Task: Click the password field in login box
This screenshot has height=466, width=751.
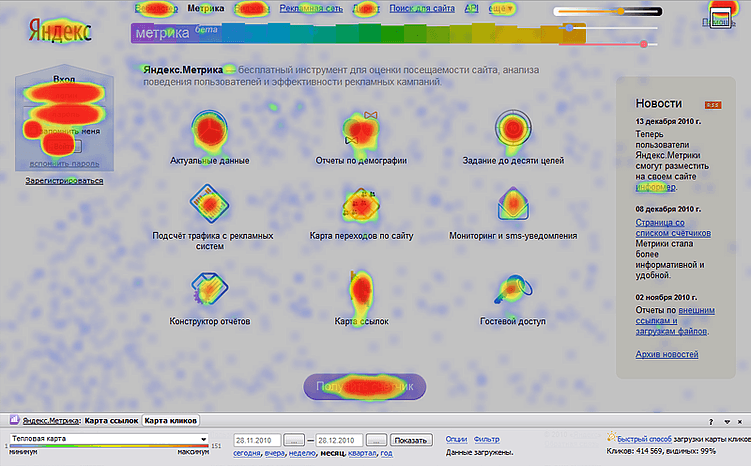Action: click(64, 114)
